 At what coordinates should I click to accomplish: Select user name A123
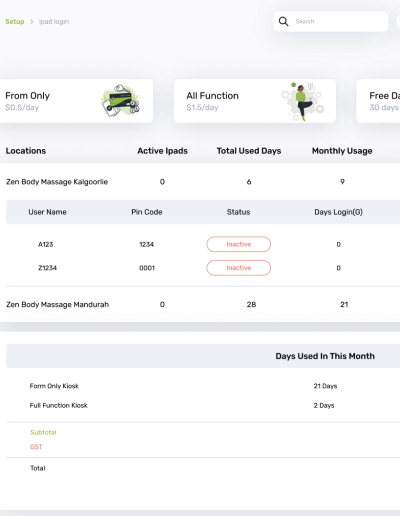click(x=46, y=244)
